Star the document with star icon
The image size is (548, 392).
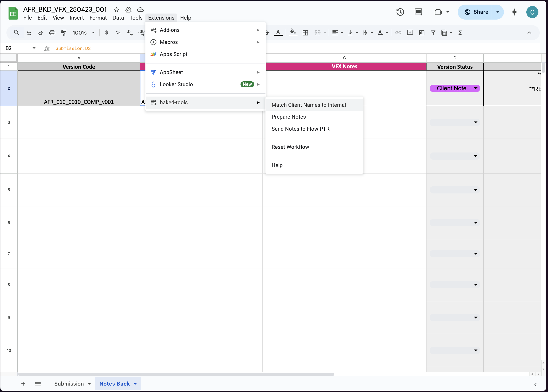tap(117, 10)
